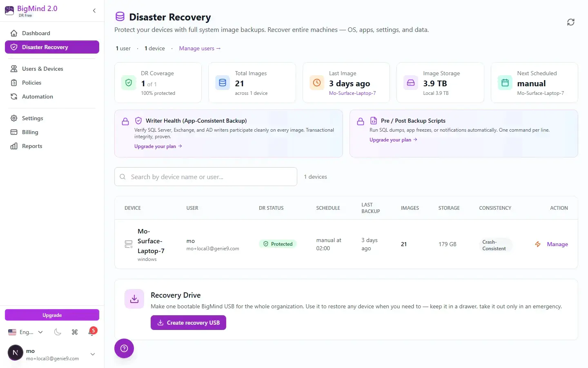
Task: Click the Disaster Recovery database heading icon
Action: 120,17
